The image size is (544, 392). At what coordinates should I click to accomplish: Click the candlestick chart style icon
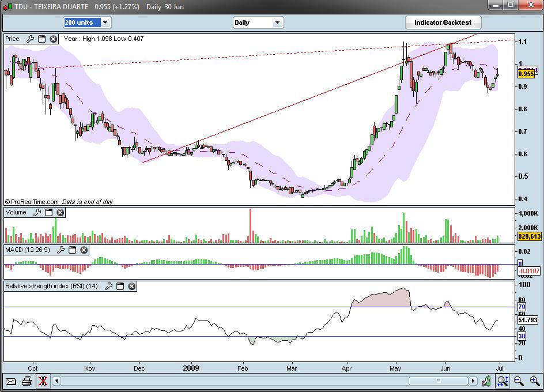[486, 381]
